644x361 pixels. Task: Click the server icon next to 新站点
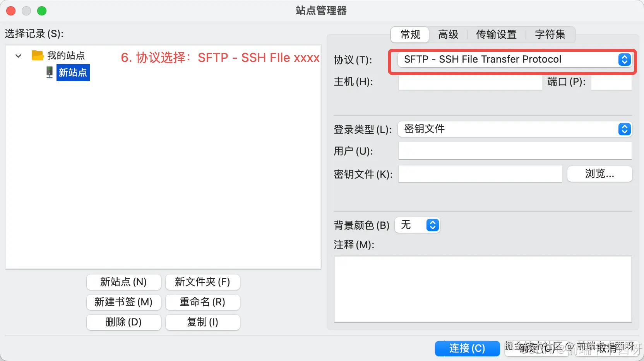pos(49,72)
